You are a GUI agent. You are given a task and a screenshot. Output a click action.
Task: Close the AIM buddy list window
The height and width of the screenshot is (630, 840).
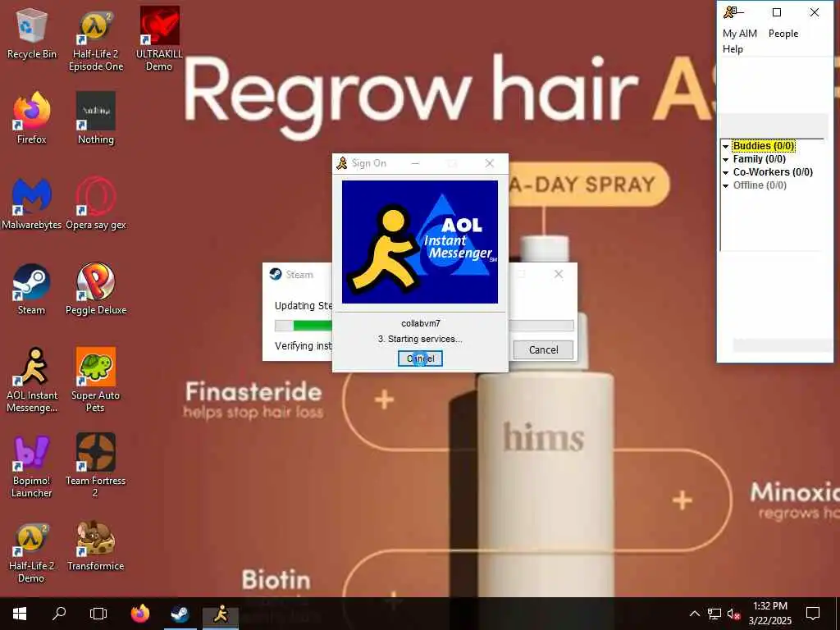(x=815, y=12)
